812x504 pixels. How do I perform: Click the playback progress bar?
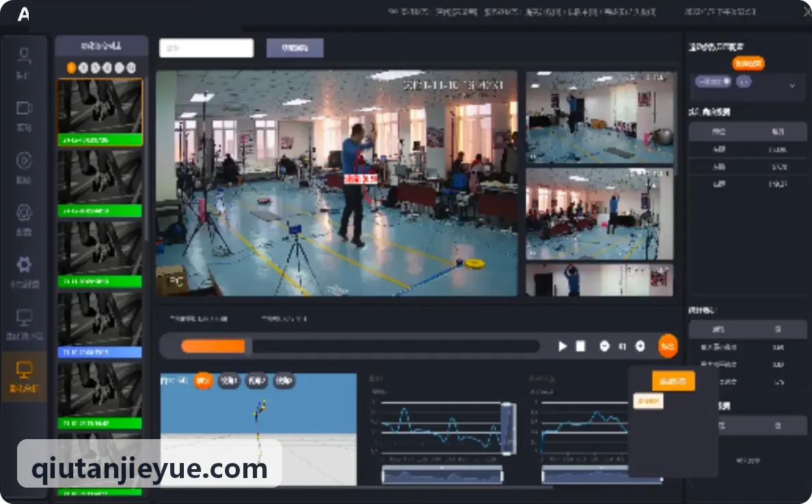click(x=360, y=346)
